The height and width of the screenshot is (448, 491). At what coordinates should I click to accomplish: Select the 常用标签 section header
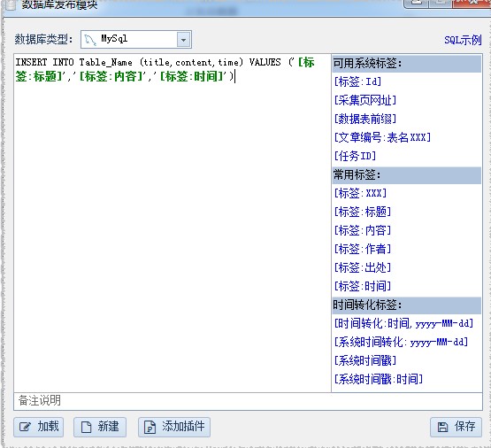pos(407,174)
